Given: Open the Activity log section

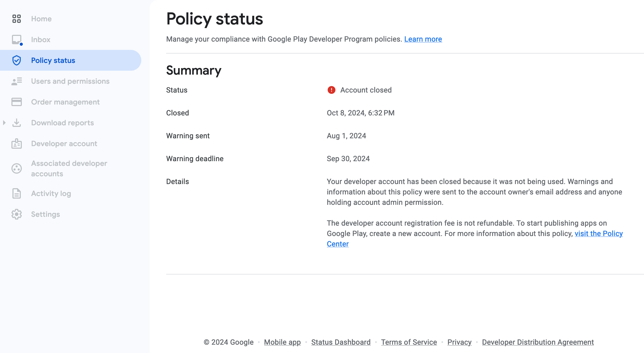Looking at the screenshot, I should pyautogui.click(x=51, y=193).
